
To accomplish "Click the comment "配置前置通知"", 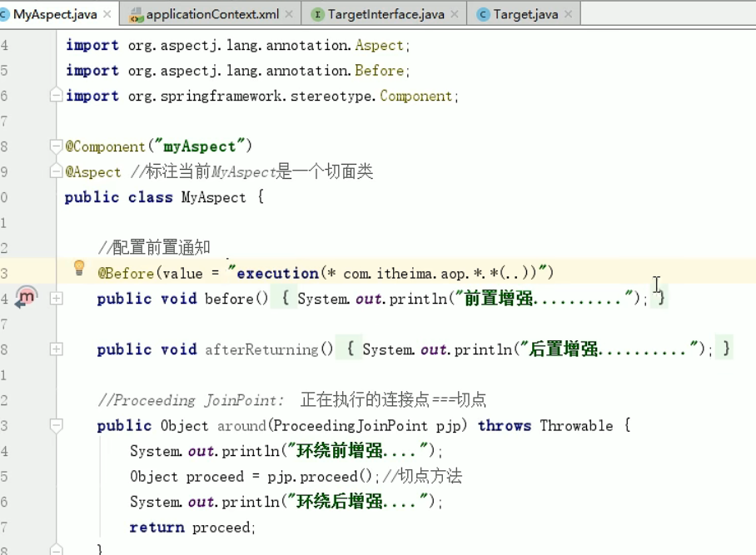I will [154, 247].
